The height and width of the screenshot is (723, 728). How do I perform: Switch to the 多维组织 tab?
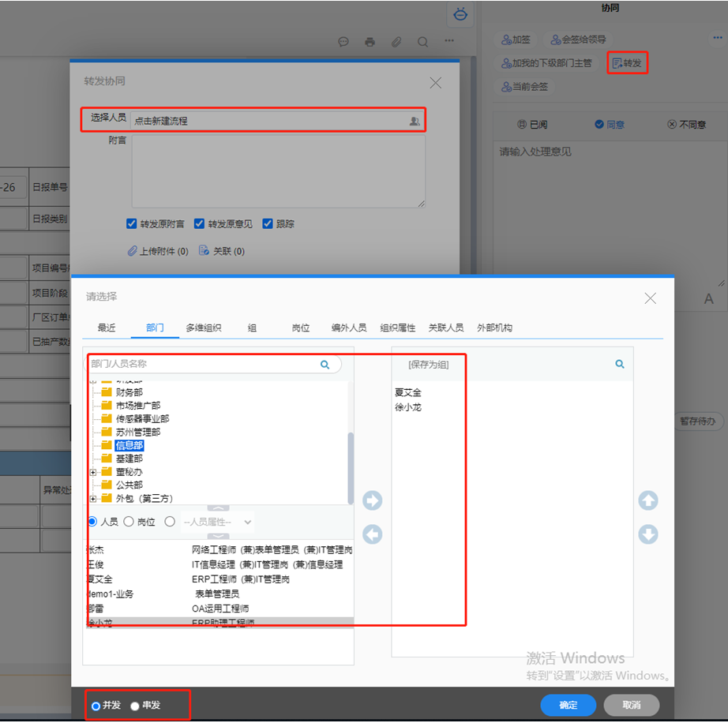click(204, 328)
